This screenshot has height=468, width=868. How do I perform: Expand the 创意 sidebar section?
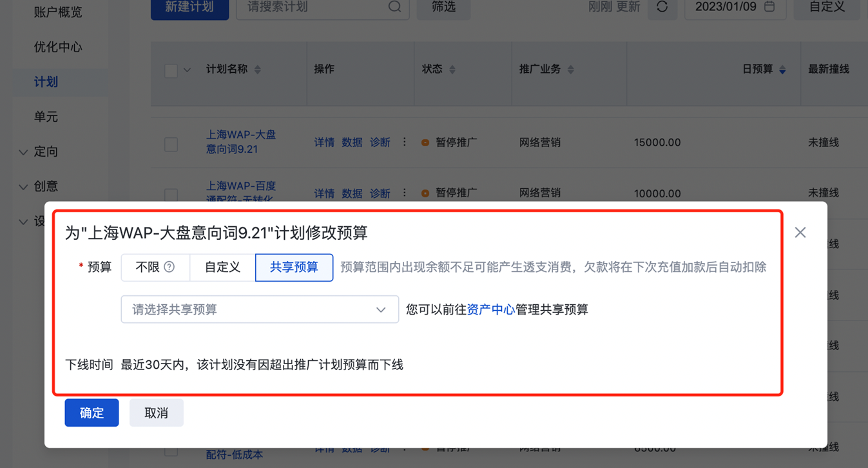coord(39,186)
